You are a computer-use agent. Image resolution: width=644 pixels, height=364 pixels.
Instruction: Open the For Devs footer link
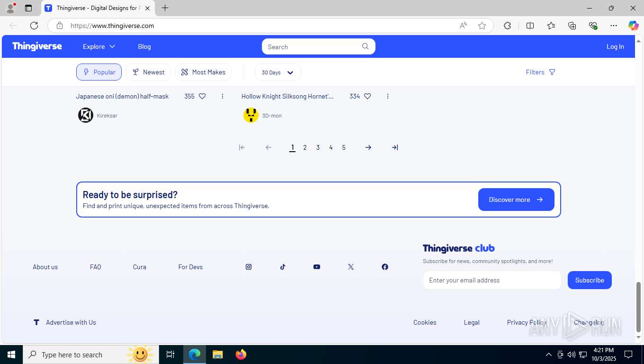(x=190, y=267)
